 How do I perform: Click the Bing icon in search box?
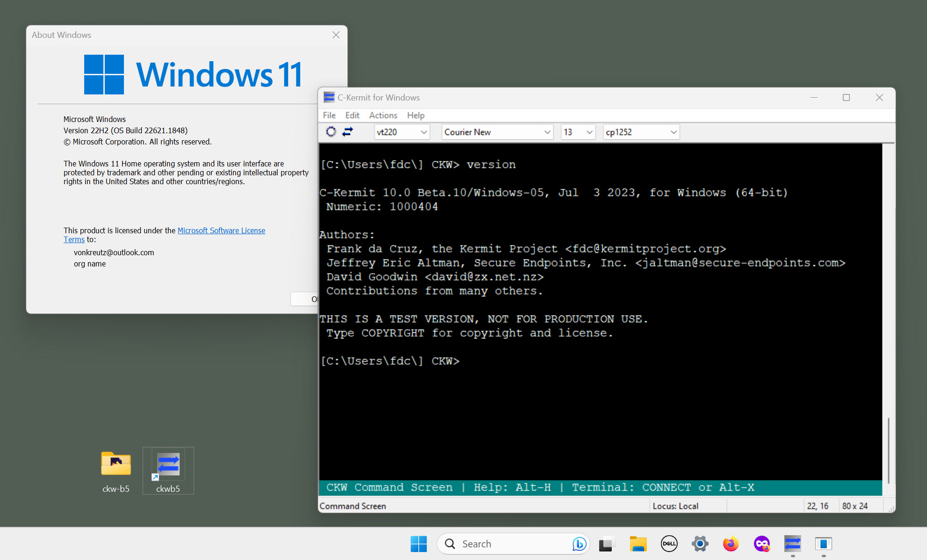[579, 544]
